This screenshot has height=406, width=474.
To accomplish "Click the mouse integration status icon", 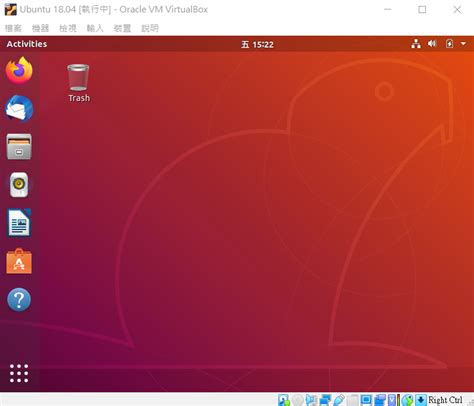I will tap(407, 400).
